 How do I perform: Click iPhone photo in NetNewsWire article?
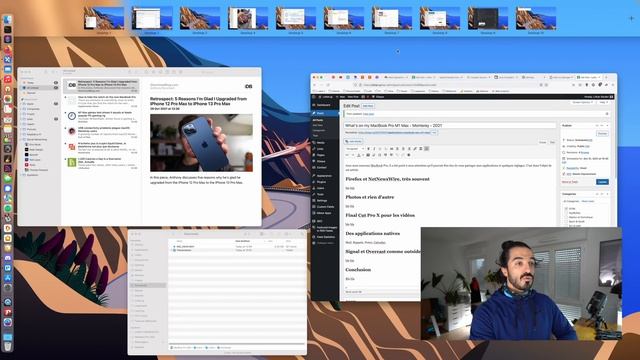click(x=201, y=142)
